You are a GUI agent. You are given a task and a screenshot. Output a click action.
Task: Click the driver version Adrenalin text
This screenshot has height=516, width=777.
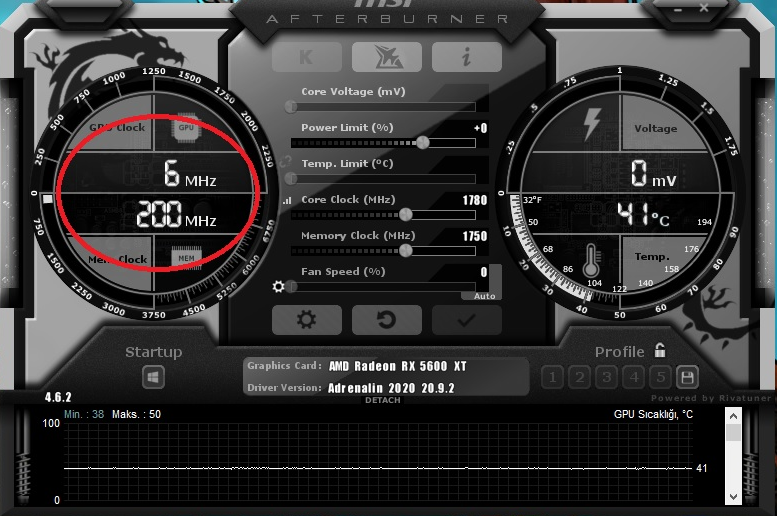tap(391, 388)
